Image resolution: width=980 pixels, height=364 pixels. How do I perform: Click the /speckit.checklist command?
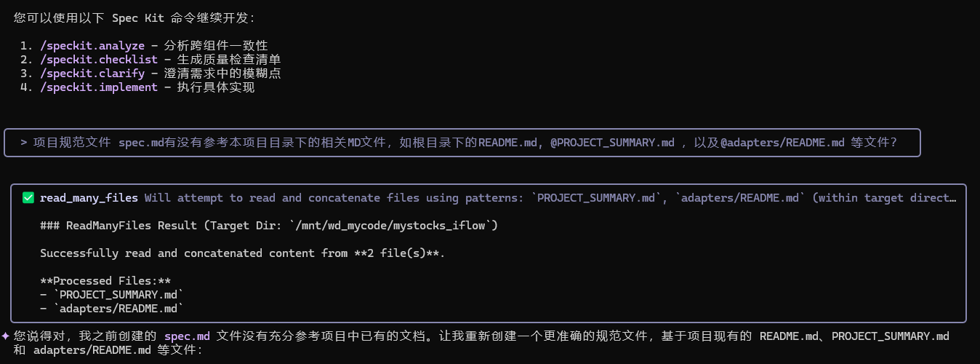(99, 60)
